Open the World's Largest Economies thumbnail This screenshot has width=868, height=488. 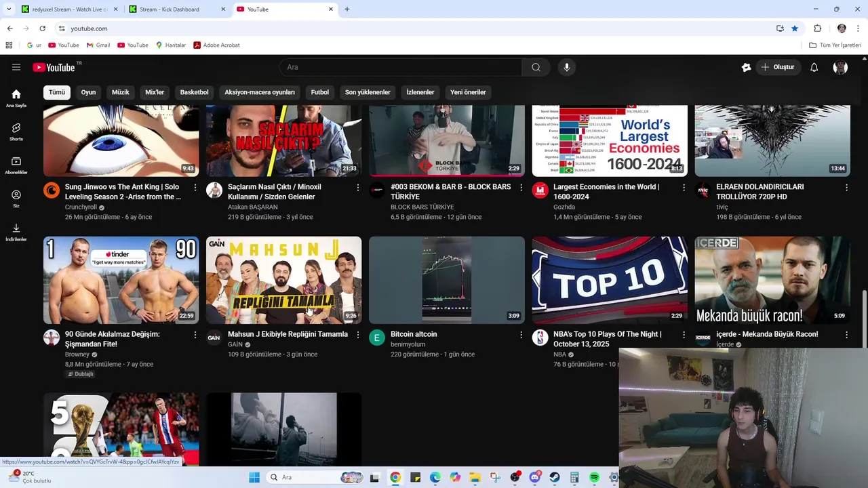pyautogui.click(x=610, y=140)
